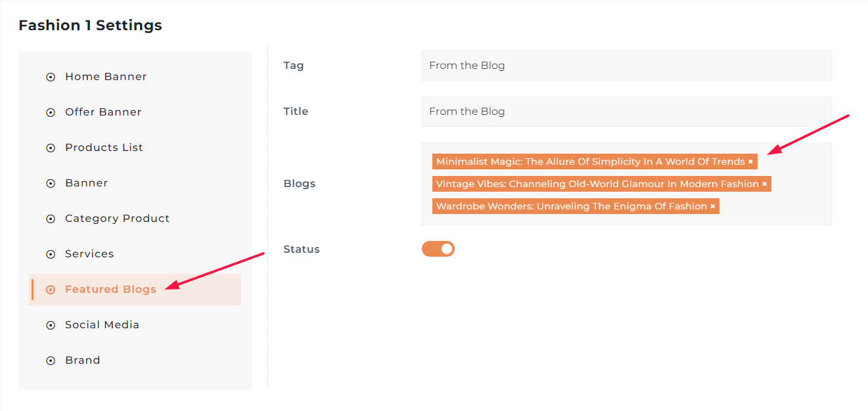Select the Services section
Viewport: 868px width, 411px height.
(89, 254)
